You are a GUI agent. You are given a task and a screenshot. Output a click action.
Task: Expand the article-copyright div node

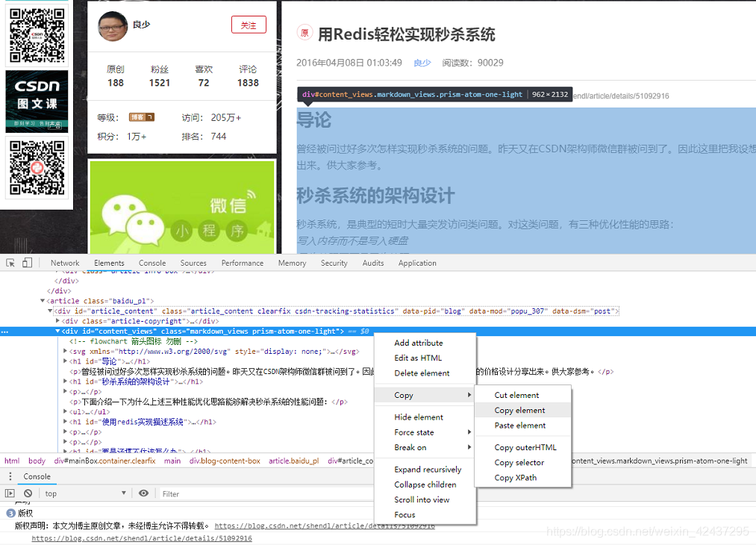[x=57, y=321]
